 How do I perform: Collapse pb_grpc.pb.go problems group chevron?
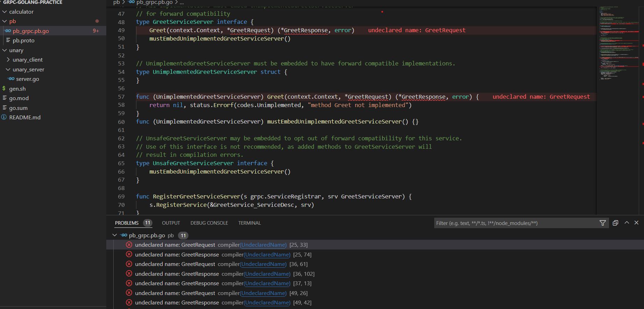pos(115,235)
